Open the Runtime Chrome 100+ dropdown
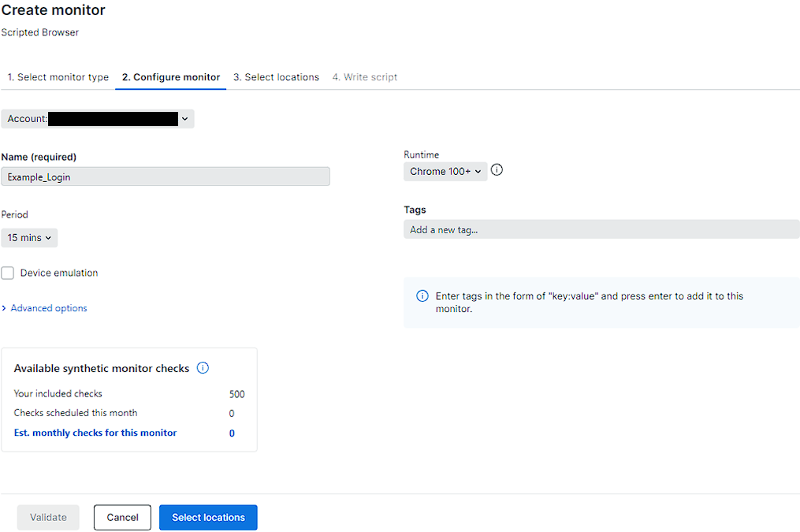 point(444,170)
